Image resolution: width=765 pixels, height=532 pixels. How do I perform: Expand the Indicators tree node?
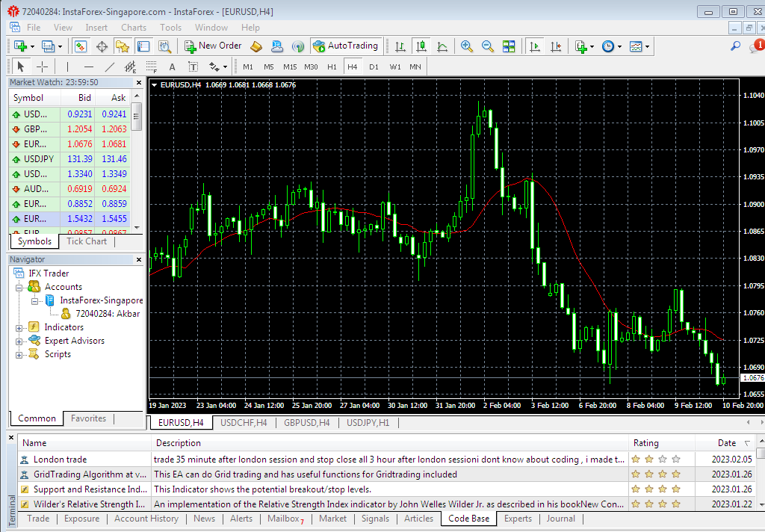click(x=19, y=328)
